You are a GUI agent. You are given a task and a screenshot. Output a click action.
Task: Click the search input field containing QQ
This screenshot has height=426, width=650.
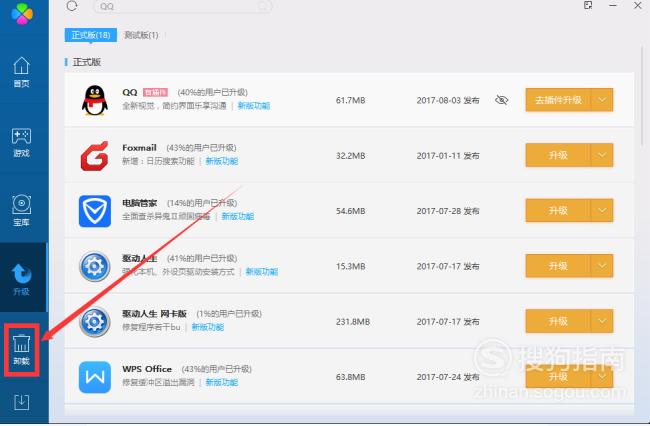[182, 6]
